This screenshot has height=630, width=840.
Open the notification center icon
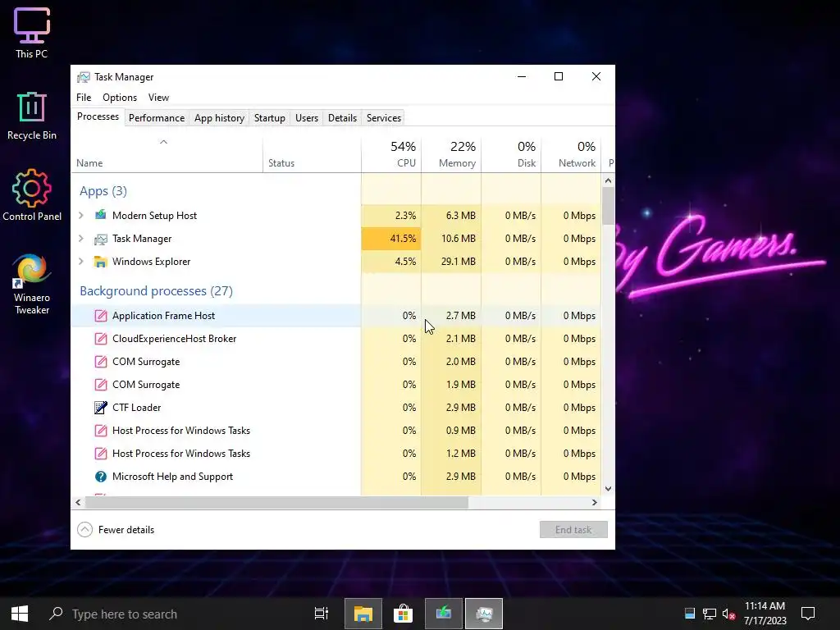[808, 614]
